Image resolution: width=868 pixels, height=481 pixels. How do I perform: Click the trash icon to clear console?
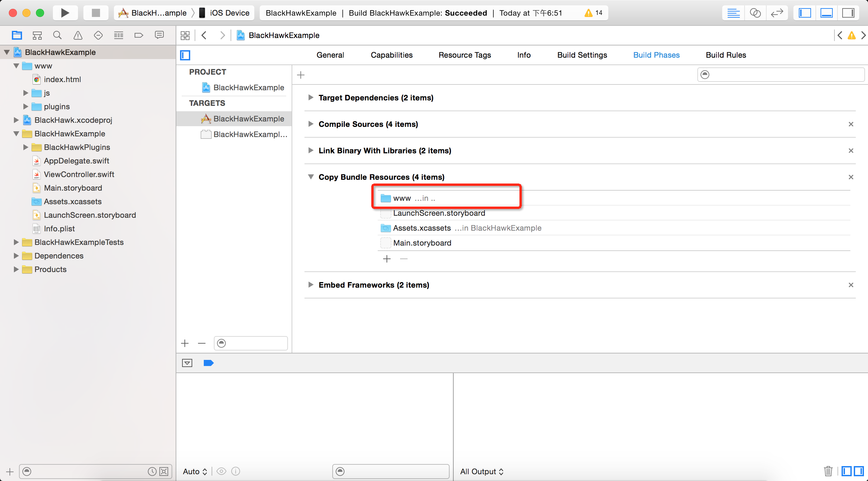[x=828, y=471]
